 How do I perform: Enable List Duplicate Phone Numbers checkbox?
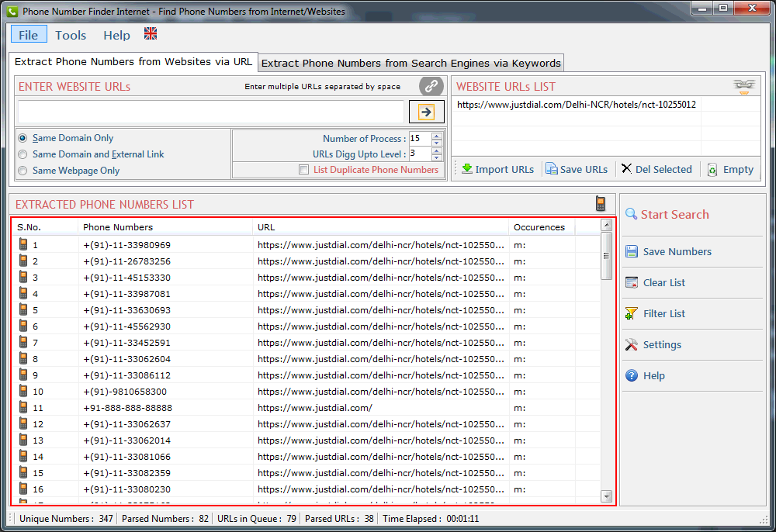pyautogui.click(x=304, y=170)
